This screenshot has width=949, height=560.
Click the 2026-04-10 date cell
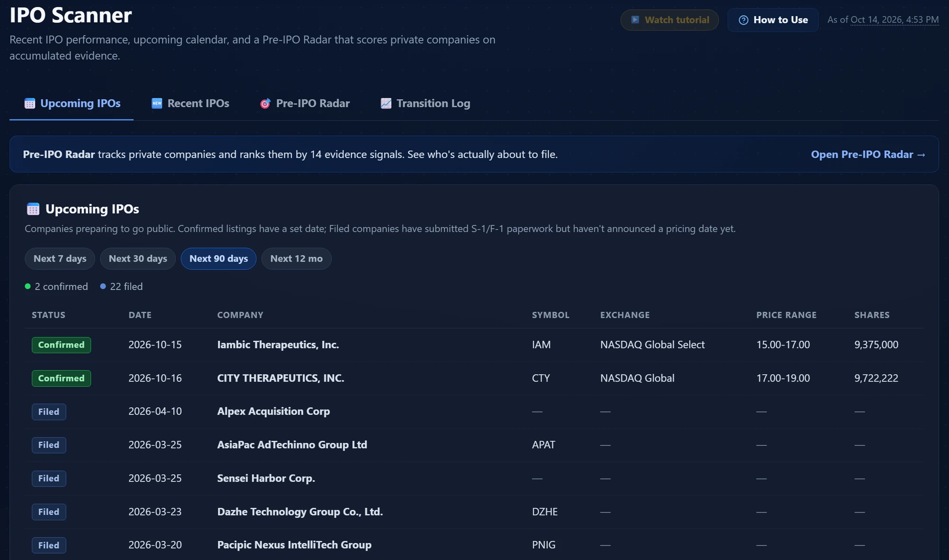pyautogui.click(x=155, y=411)
